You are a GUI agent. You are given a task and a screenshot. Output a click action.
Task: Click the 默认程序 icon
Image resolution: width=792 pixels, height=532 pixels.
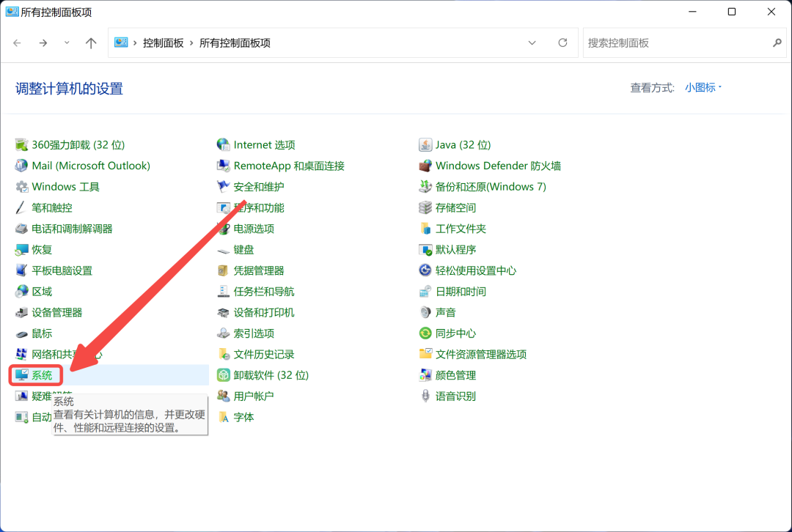coord(425,250)
